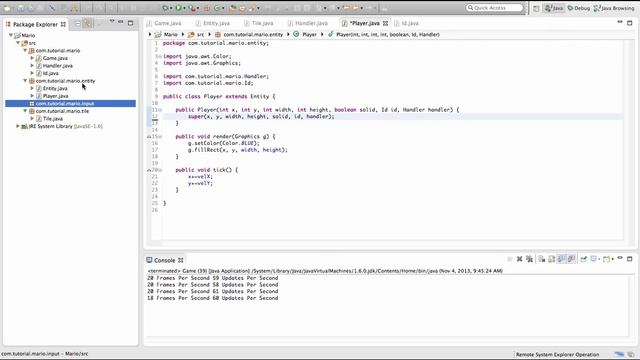Toggle Show Console When Standard Error Changes
This screenshot has width=640, height=360.
pos(571,259)
